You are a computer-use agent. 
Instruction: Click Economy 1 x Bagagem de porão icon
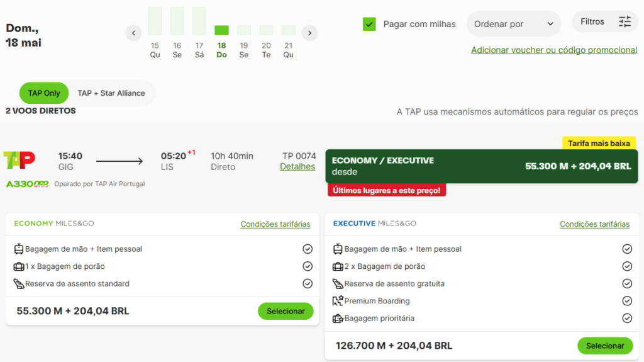click(x=18, y=266)
